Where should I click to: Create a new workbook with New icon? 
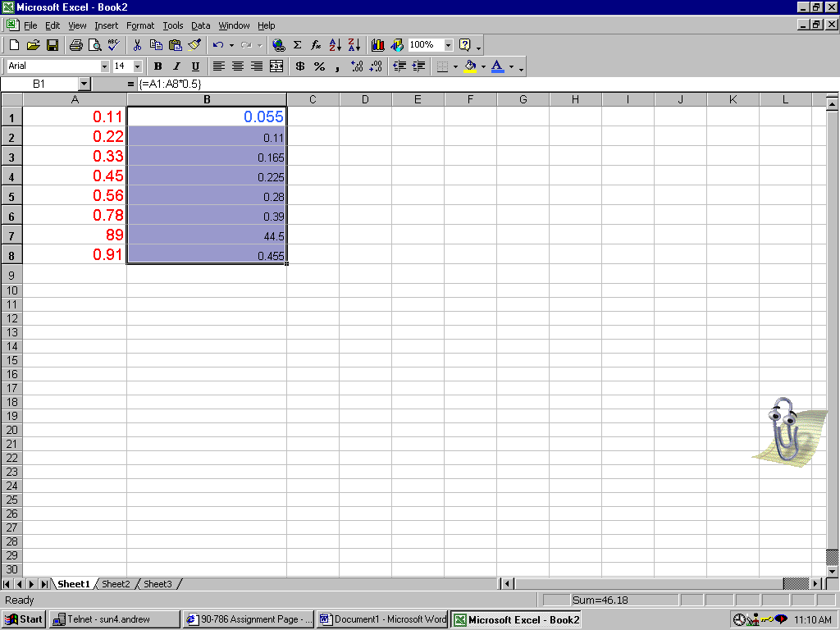pos(15,45)
